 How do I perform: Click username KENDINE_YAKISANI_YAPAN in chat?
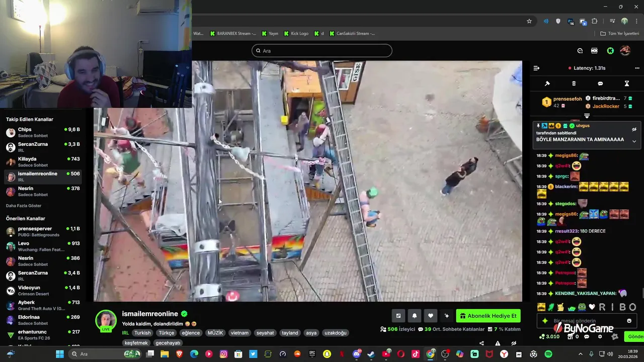click(x=586, y=293)
